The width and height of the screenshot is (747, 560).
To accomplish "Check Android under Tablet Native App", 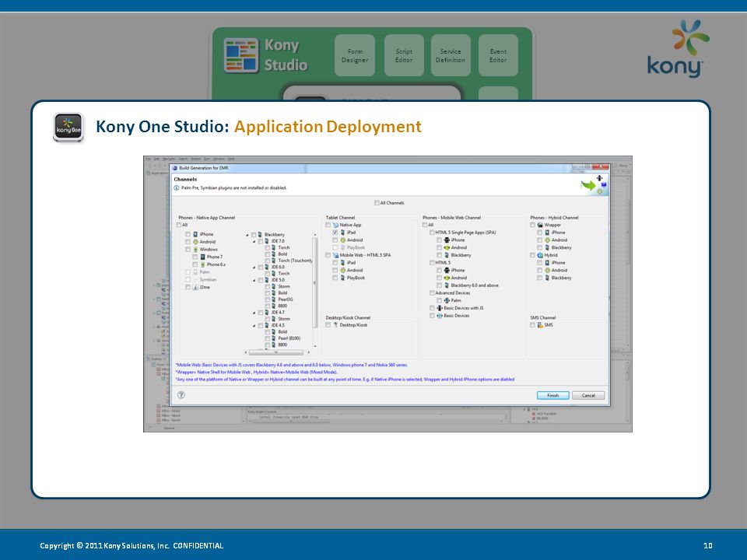I will click(335, 240).
